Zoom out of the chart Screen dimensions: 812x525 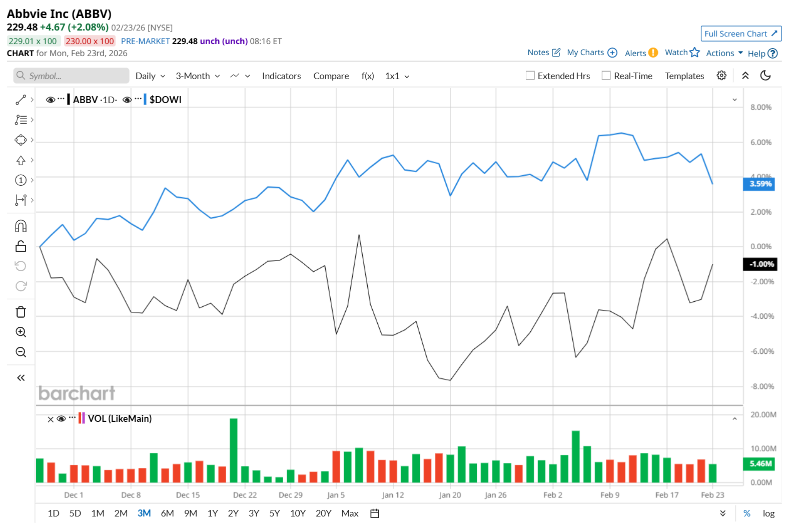(x=21, y=352)
